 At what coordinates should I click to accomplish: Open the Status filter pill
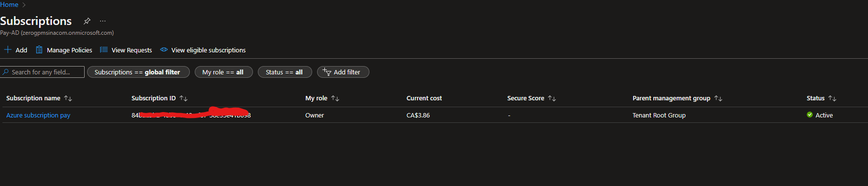[x=285, y=72]
